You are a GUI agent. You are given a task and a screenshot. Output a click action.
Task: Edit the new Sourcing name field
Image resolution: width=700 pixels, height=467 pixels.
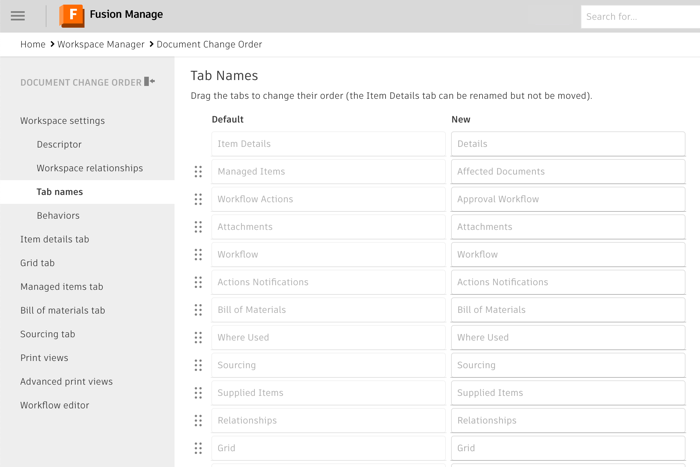568,365
